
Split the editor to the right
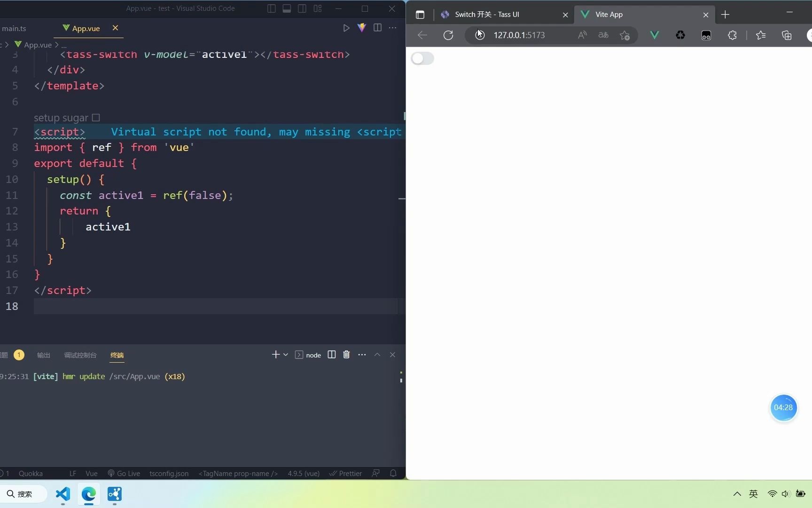[x=377, y=28]
